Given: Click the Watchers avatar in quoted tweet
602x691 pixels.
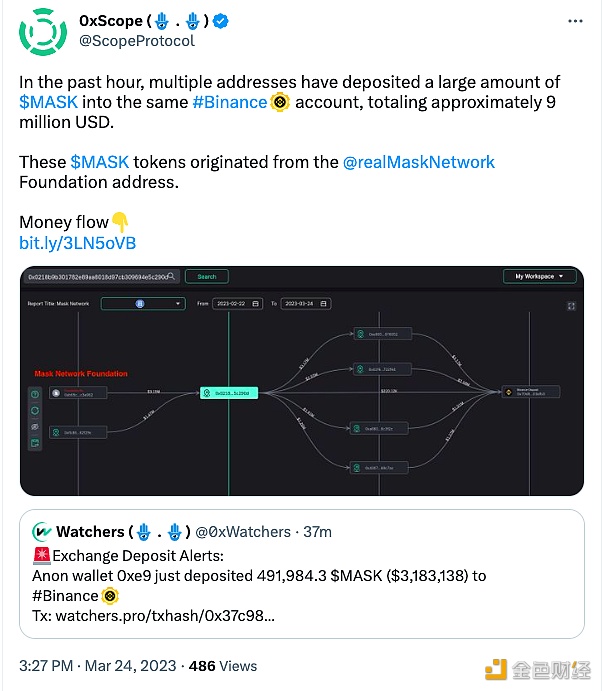Looking at the screenshot, I should click(42, 531).
